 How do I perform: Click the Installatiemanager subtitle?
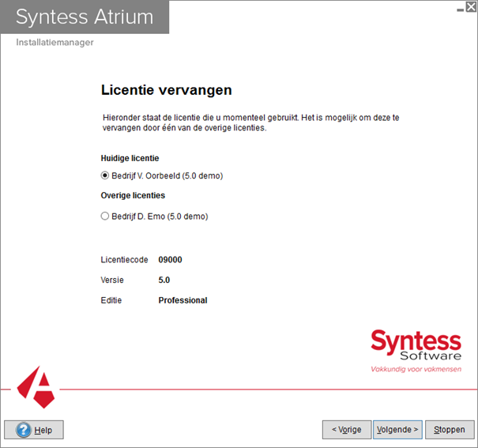click(x=55, y=42)
